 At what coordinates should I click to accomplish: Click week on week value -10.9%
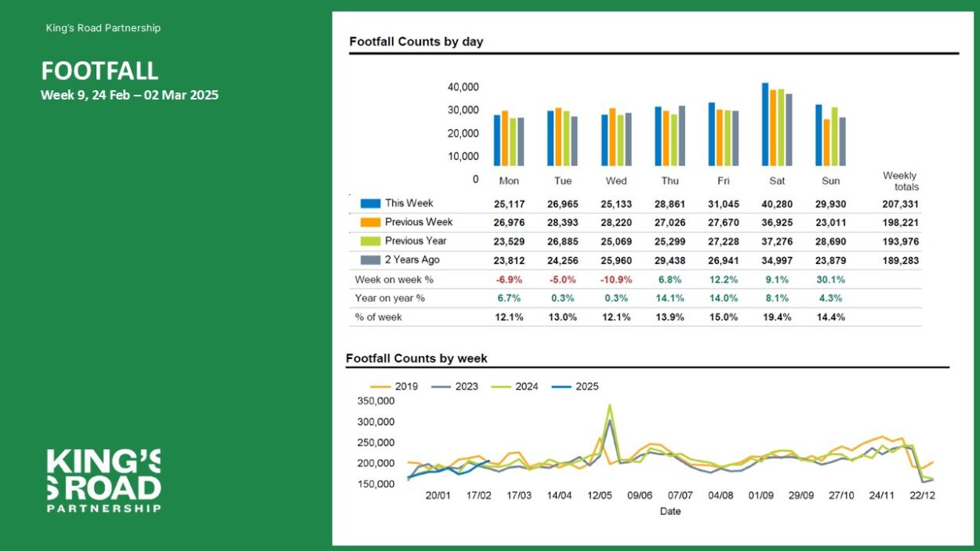tap(616, 280)
